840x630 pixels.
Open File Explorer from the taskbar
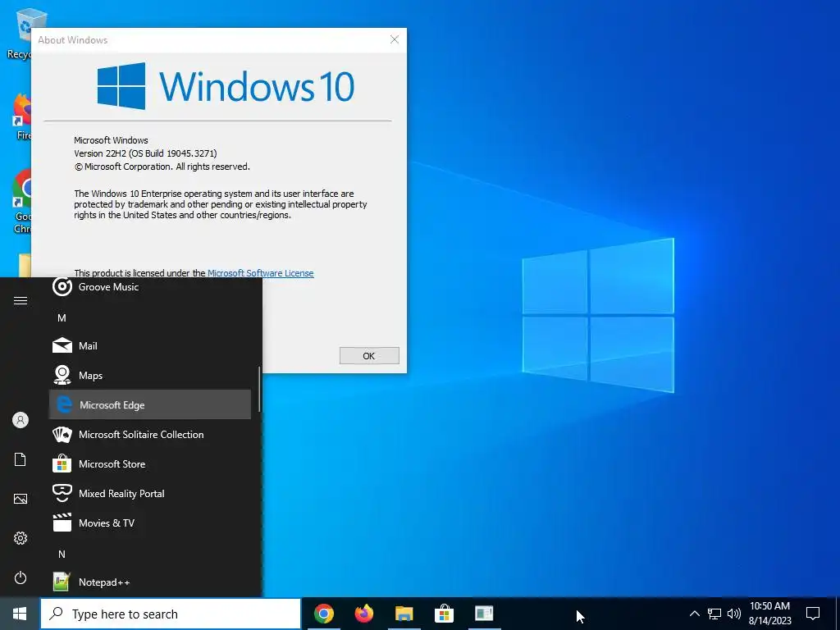[x=404, y=614]
